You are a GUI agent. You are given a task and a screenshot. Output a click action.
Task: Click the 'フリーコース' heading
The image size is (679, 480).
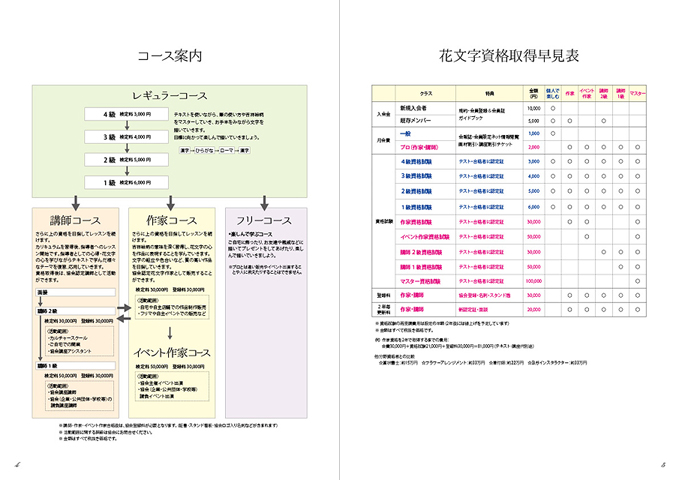coord(264,221)
